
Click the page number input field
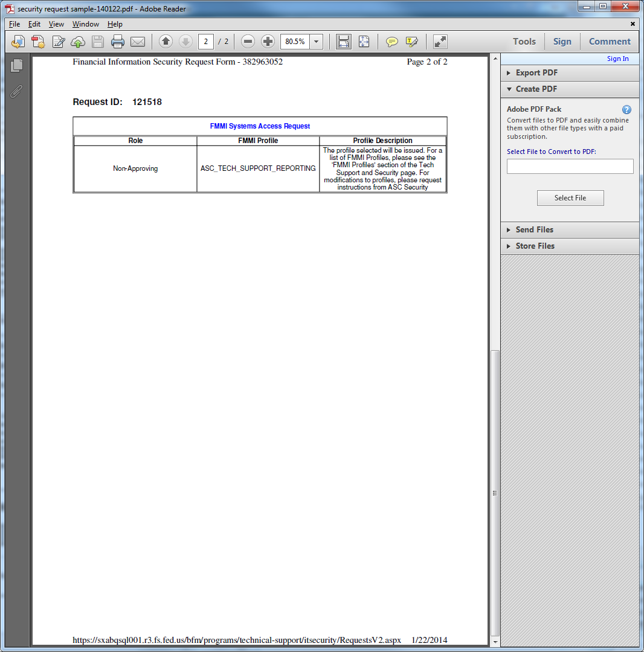(x=205, y=42)
